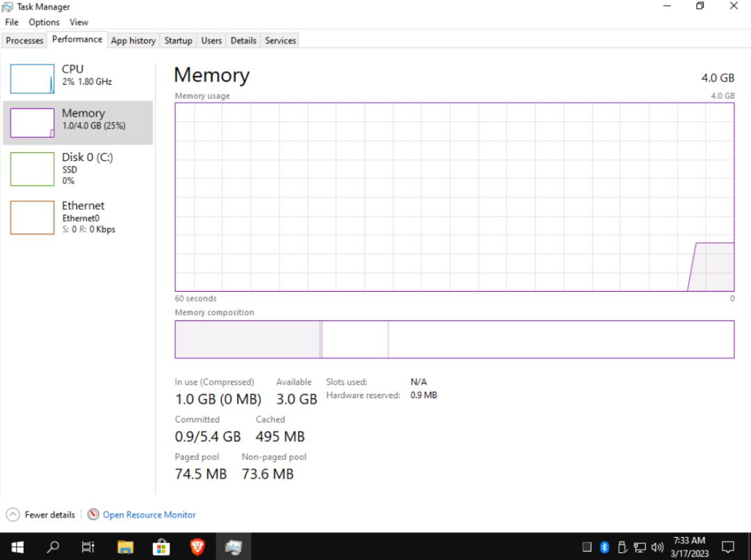The height and width of the screenshot is (560, 751).
Task: Switch to the Services tab
Action: [x=280, y=40]
